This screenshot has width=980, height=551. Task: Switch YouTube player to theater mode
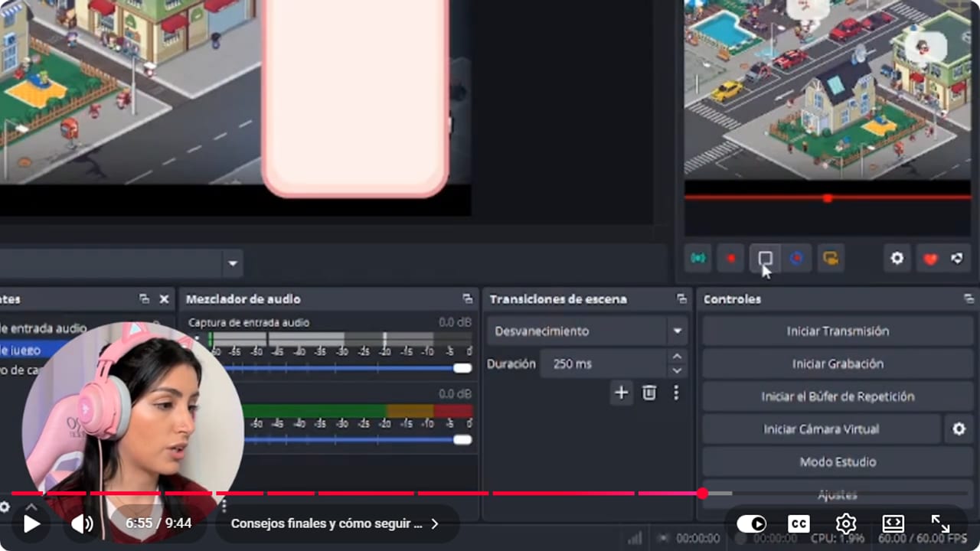coord(893,524)
